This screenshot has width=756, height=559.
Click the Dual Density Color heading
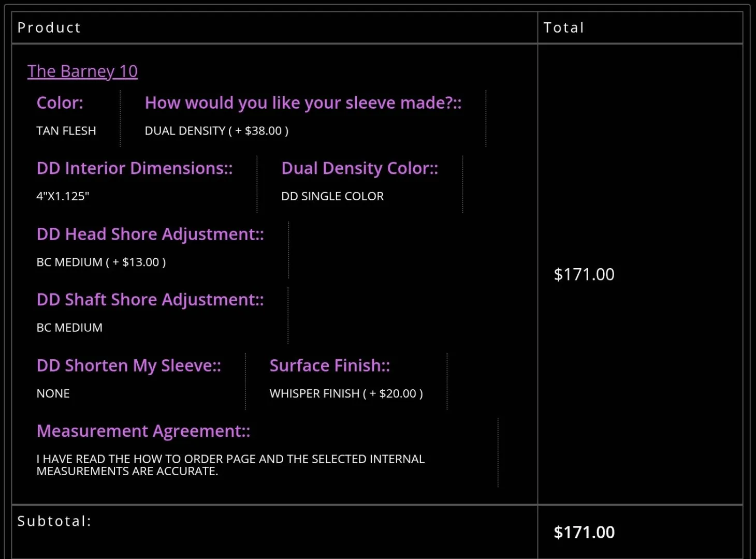point(359,168)
